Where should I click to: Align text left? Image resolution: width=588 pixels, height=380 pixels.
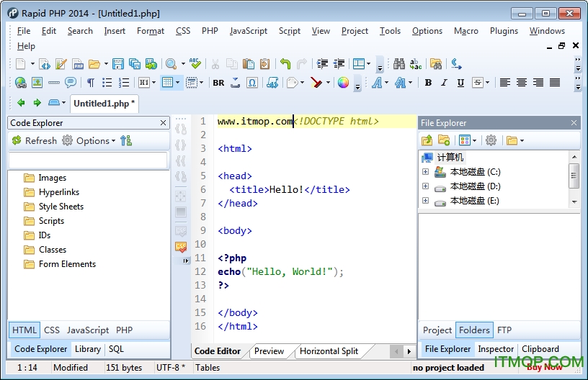pos(504,82)
